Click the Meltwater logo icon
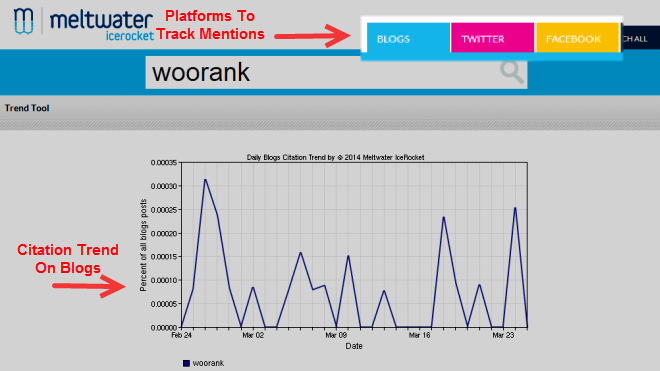The image size is (660, 371). tap(23, 21)
